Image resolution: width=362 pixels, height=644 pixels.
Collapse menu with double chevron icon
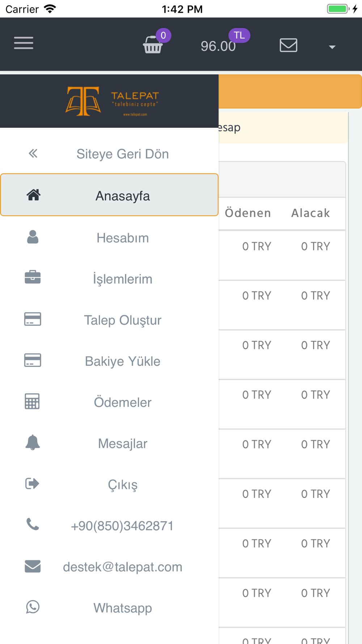(33, 154)
